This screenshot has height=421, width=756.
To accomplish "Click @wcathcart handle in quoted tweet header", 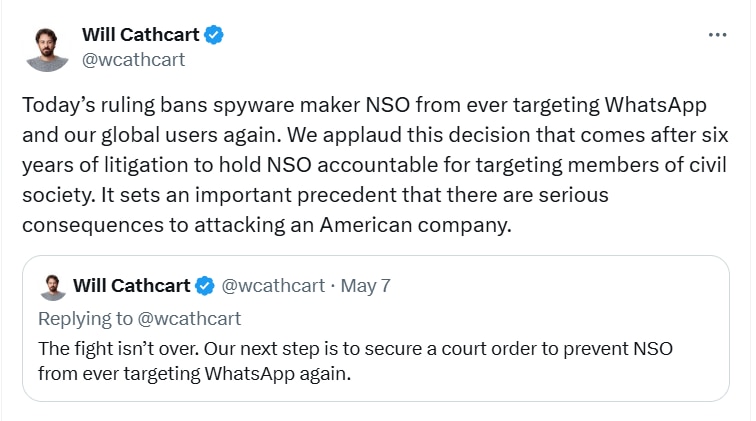I will [x=272, y=286].
